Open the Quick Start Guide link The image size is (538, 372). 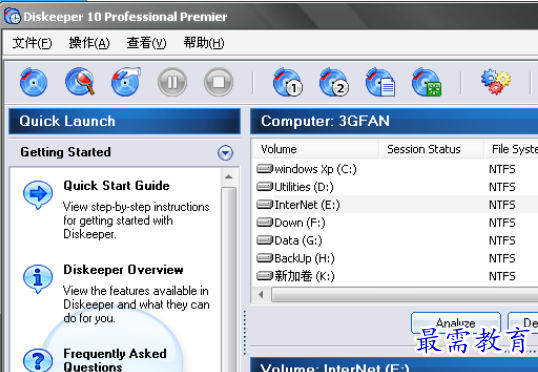tap(117, 186)
